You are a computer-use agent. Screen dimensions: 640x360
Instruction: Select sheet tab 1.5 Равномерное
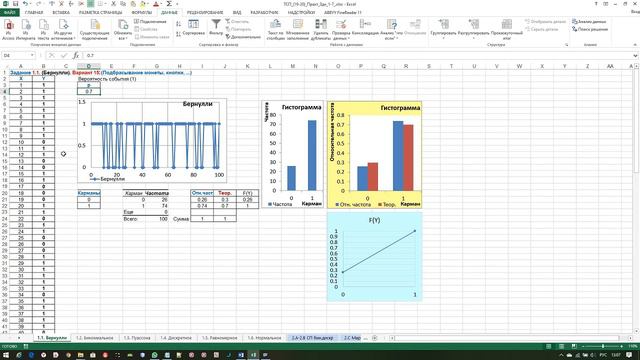click(x=220, y=338)
